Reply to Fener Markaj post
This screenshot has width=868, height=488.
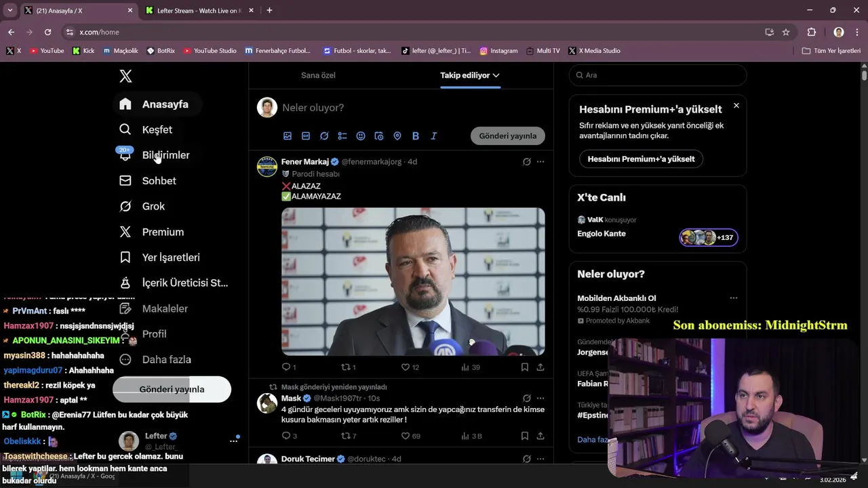tap(286, 367)
